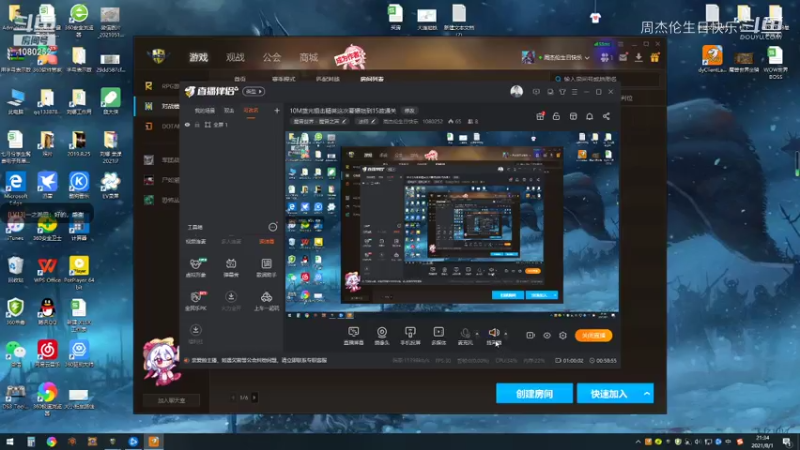Open the friends icon beside the mail
This screenshot has height=450, width=800.
pyautogui.click(x=606, y=58)
